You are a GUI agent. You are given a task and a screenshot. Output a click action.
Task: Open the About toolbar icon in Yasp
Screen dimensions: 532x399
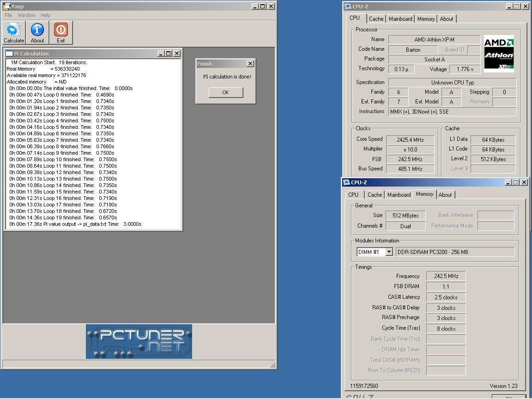(37, 33)
